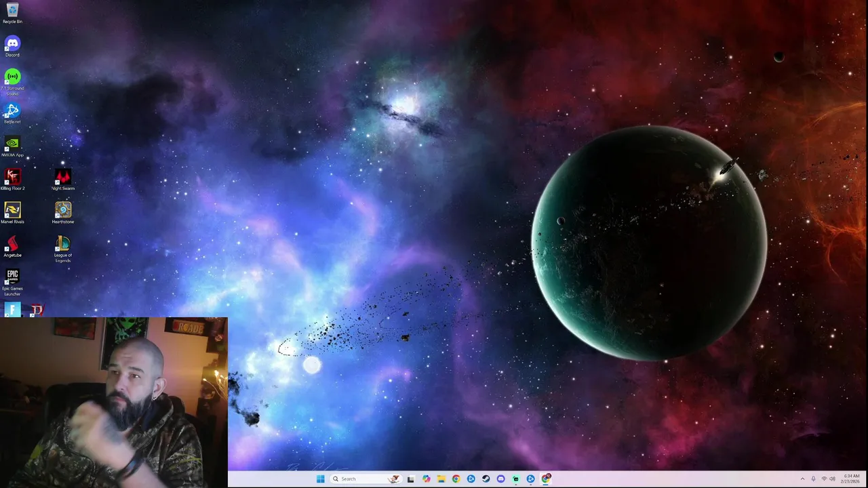Select the Angetube desktop shortcut

[12, 247]
